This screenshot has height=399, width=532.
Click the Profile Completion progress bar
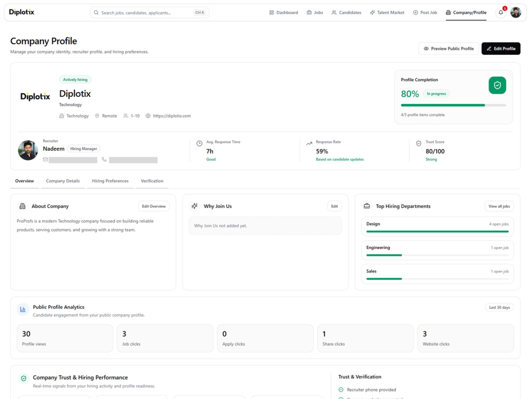[x=453, y=105]
